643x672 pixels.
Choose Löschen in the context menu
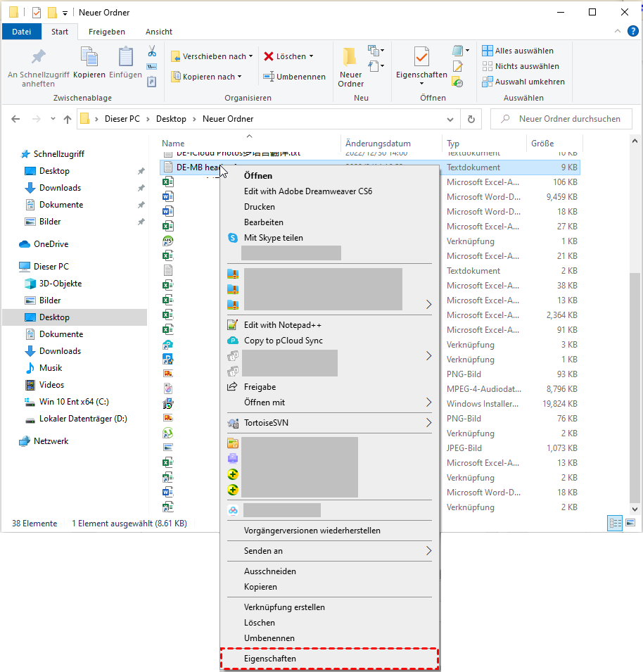pyautogui.click(x=329, y=622)
